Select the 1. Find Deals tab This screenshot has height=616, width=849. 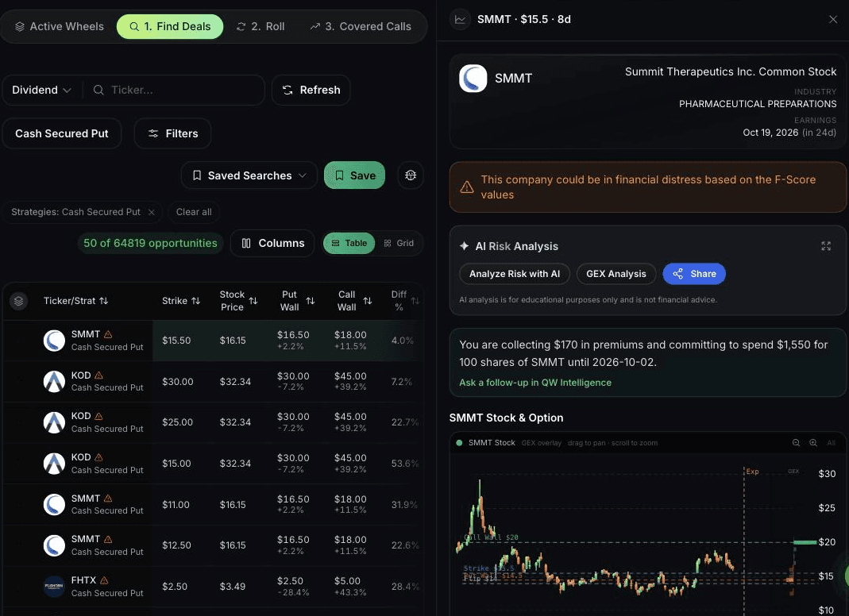pyautogui.click(x=170, y=26)
